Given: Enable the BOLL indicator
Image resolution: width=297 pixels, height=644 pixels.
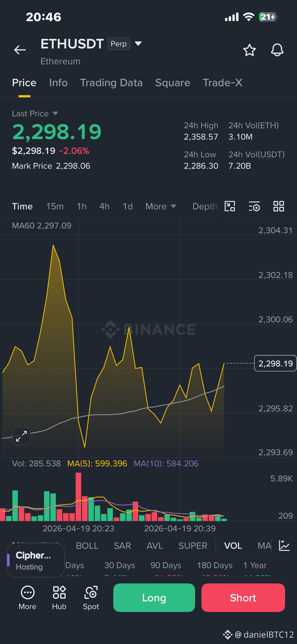Looking at the screenshot, I should (87, 546).
